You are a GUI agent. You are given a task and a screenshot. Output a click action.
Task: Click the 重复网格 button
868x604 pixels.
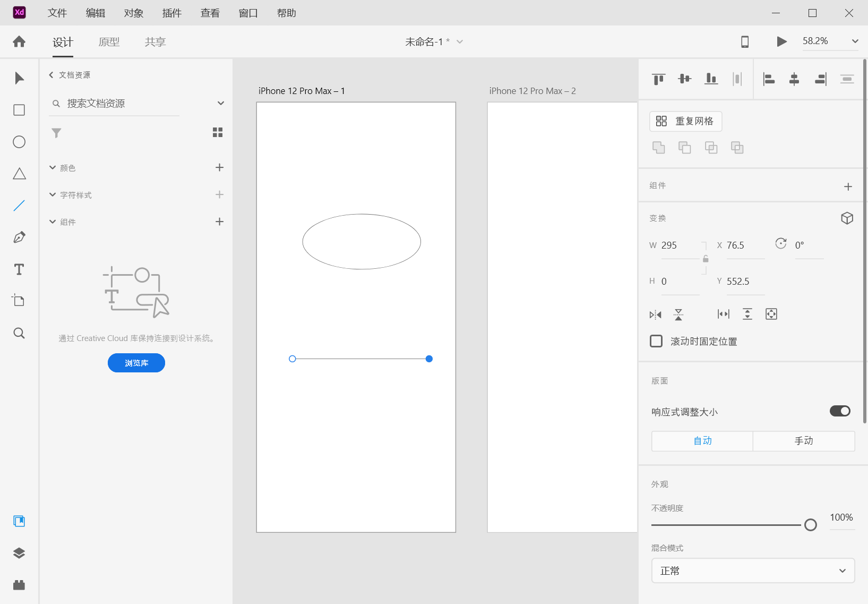tap(685, 121)
